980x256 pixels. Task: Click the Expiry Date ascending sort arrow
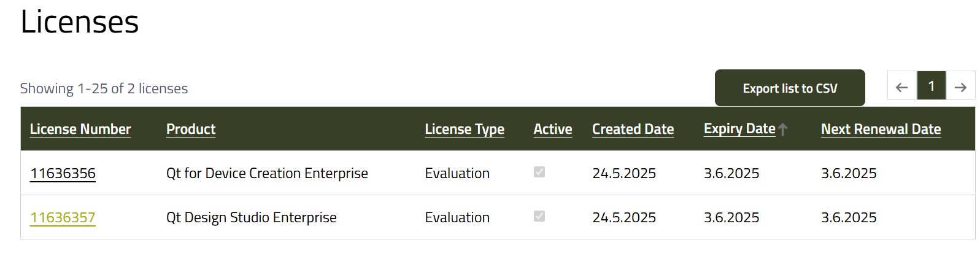pyautogui.click(x=783, y=130)
